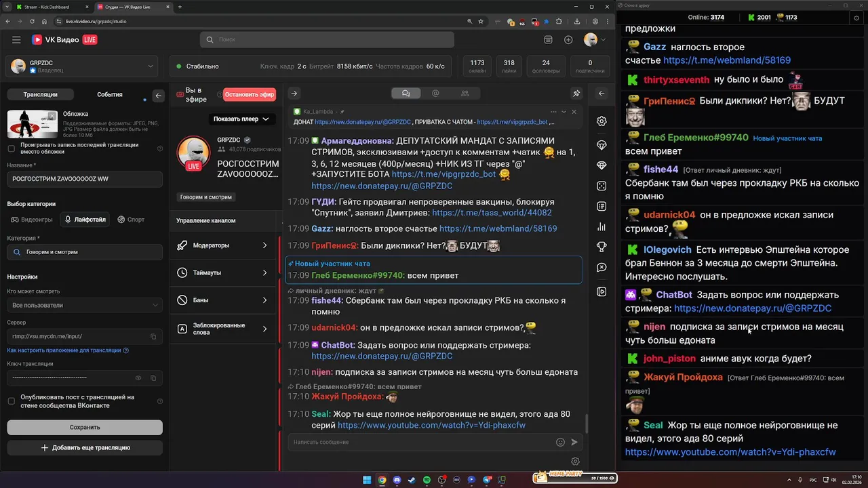The width and height of the screenshot is (868, 488).
Task: Open Seal's YouTube link in studio chat
Action: point(431,426)
